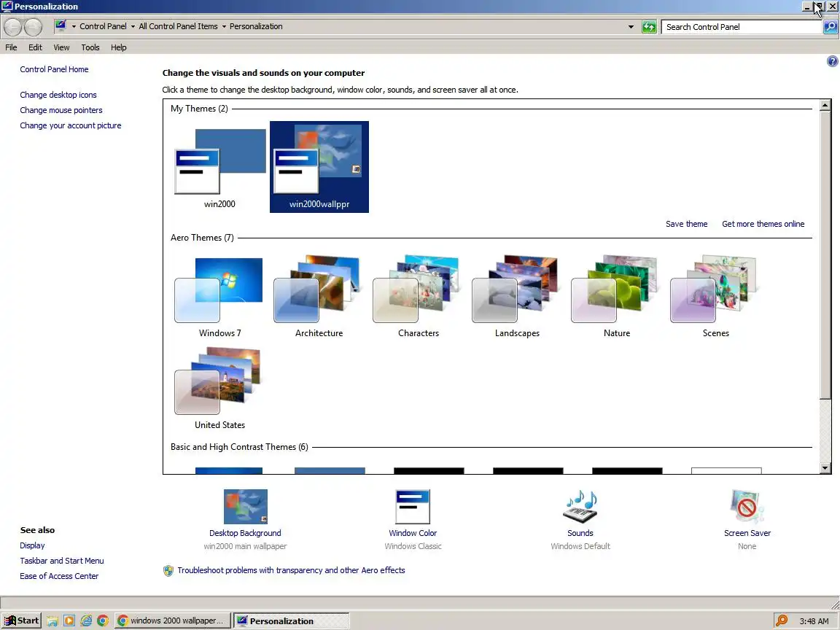The width and height of the screenshot is (840, 630).
Task: Click the Search Control Panel field
Action: pos(742,27)
